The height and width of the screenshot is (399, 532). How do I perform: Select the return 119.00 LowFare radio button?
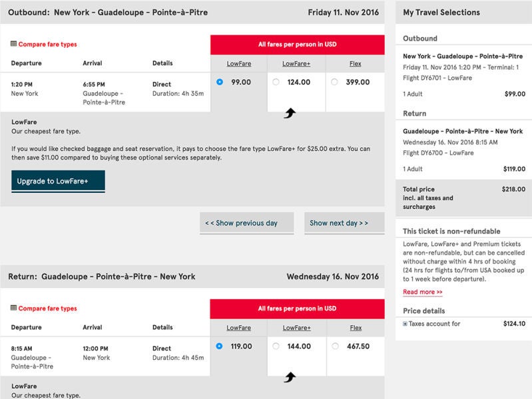click(220, 346)
